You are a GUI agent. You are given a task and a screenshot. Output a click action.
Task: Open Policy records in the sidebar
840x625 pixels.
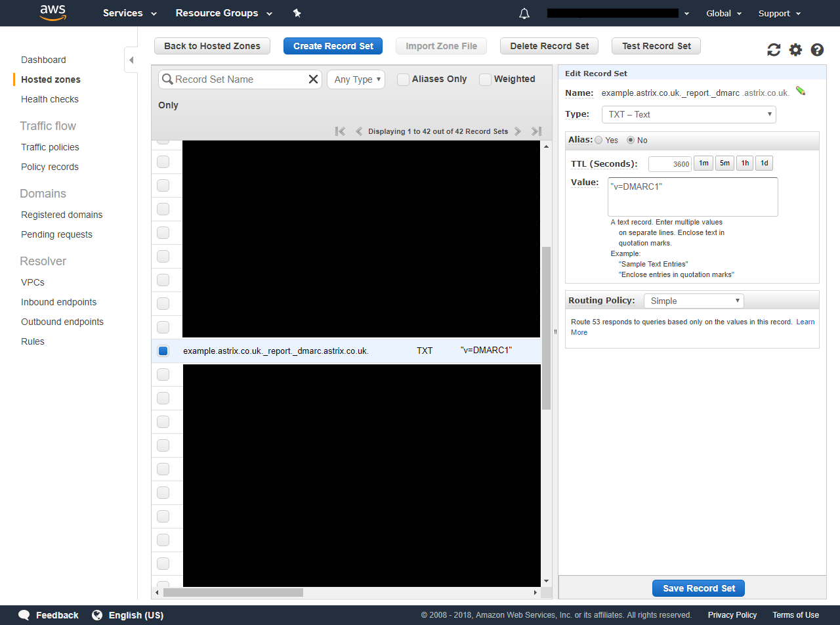click(50, 167)
